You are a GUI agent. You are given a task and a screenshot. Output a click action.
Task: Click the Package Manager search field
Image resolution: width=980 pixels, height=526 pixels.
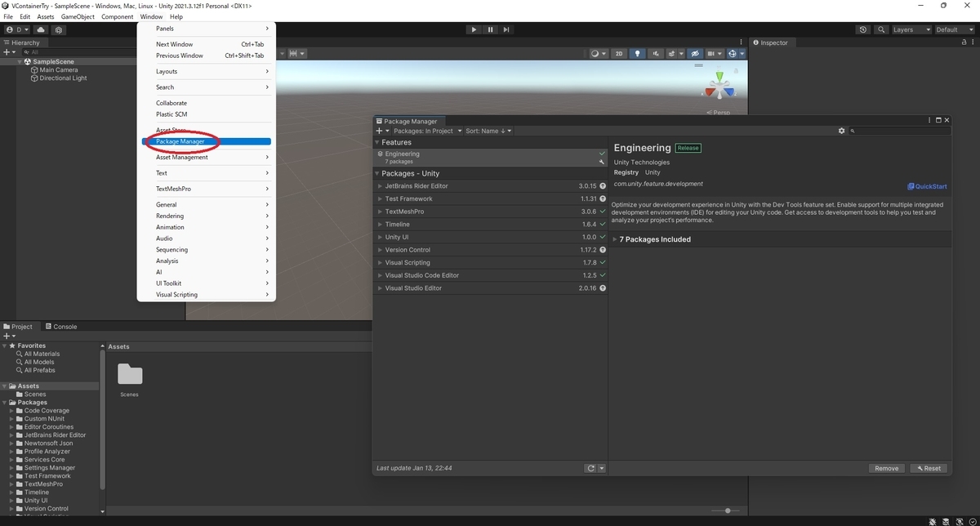[899, 131]
